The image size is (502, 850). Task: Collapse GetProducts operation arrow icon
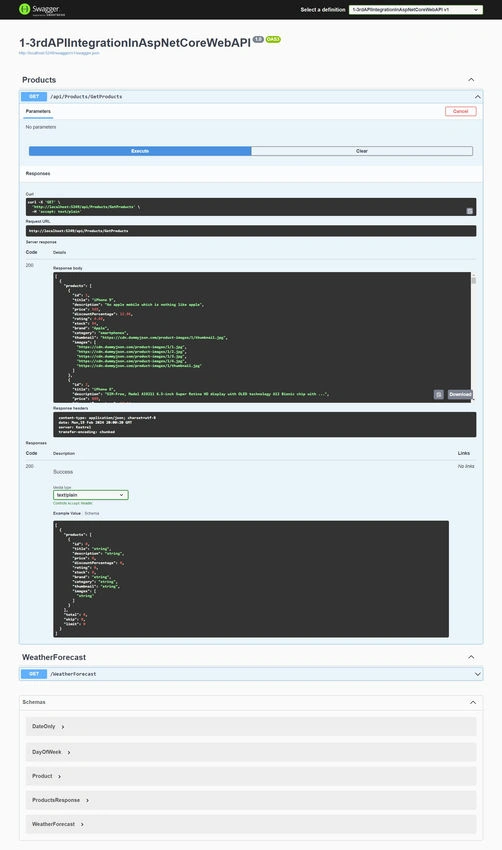point(478,96)
